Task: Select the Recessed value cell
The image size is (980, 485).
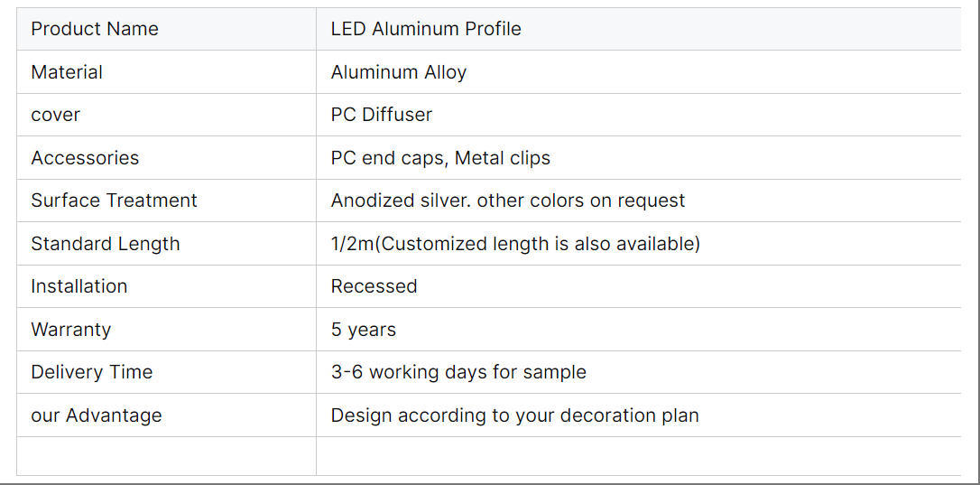Action: pyautogui.click(x=638, y=286)
